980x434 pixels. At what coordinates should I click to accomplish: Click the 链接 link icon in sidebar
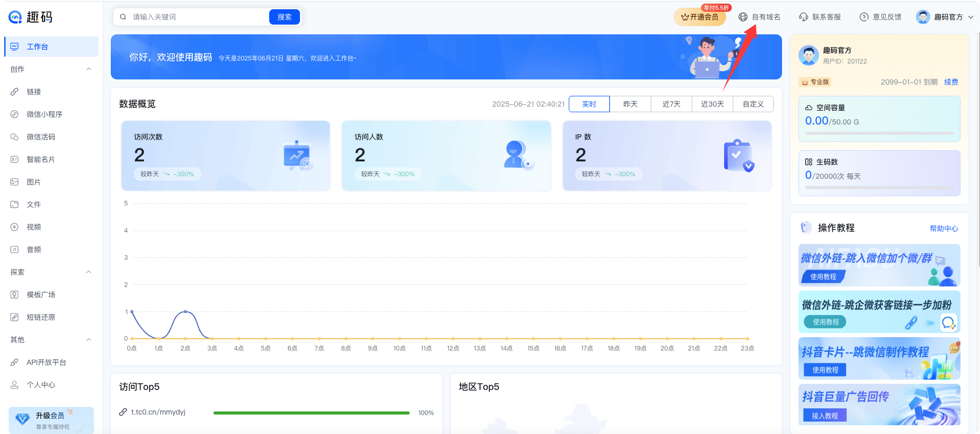click(x=14, y=92)
